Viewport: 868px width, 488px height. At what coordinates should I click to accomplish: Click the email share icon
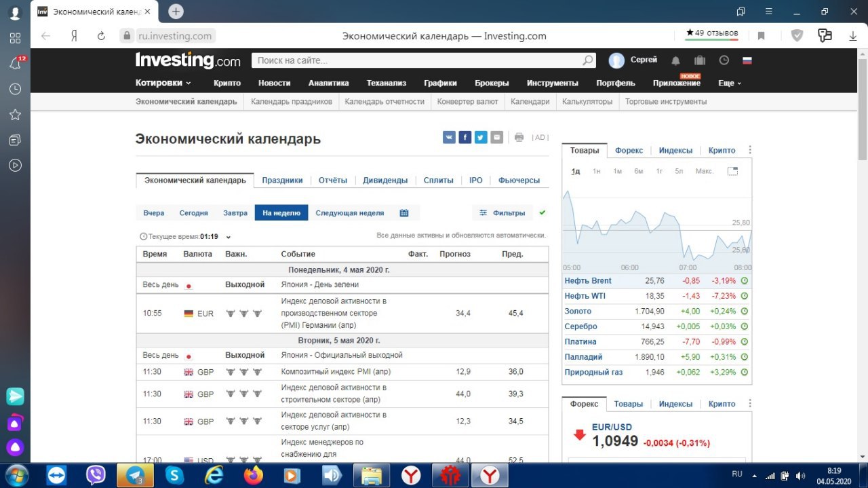pos(497,137)
